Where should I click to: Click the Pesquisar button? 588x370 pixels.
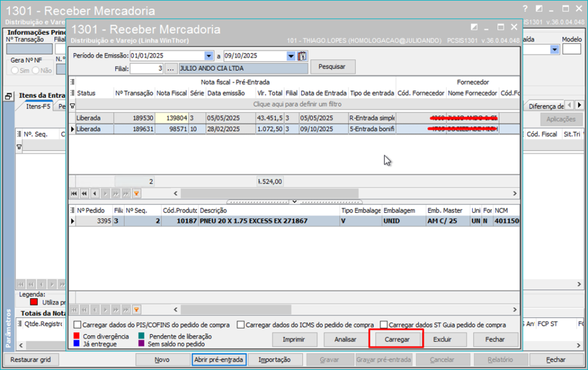(x=332, y=67)
